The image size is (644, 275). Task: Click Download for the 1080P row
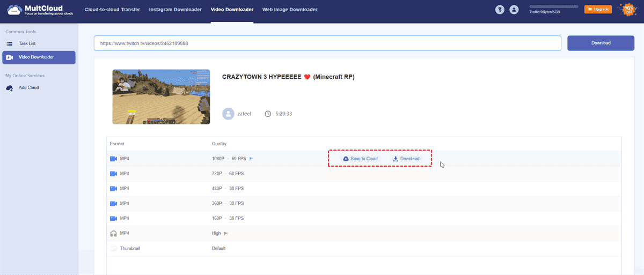pos(406,159)
